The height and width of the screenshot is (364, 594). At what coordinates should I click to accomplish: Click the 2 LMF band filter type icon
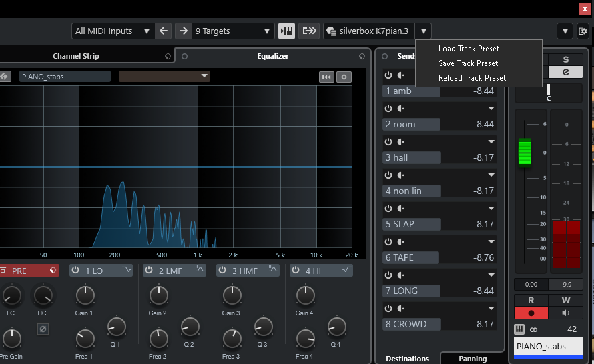pyautogui.click(x=200, y=269)
